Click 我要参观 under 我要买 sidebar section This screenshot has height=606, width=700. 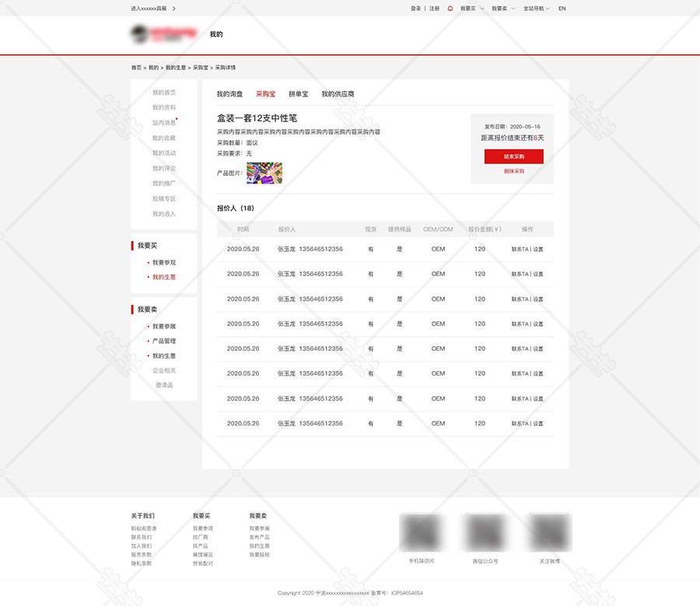click(164, 263)
